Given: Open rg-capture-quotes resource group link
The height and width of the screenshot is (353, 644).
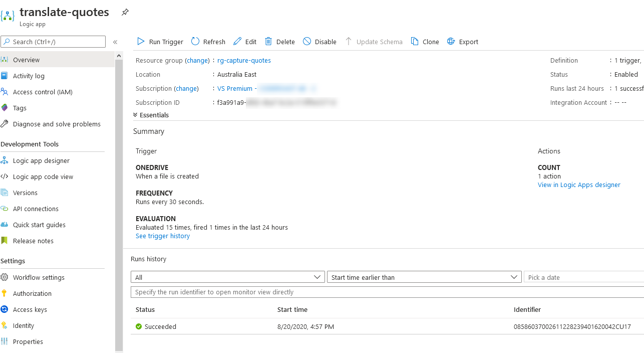Looking at the screenshot, I should click(x=244, y=60).
